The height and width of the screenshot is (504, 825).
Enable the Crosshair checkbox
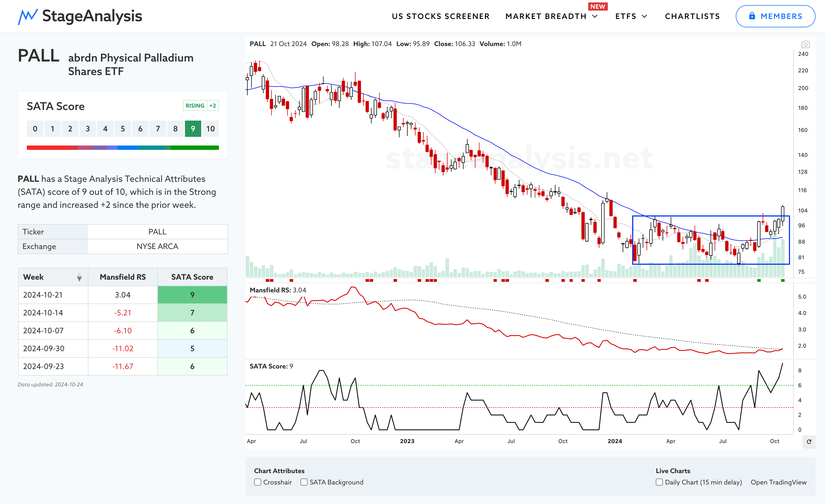point(257,482)
